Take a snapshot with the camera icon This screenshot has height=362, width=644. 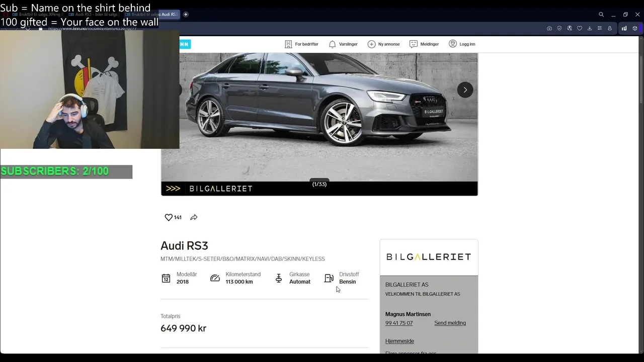(549, 28)
